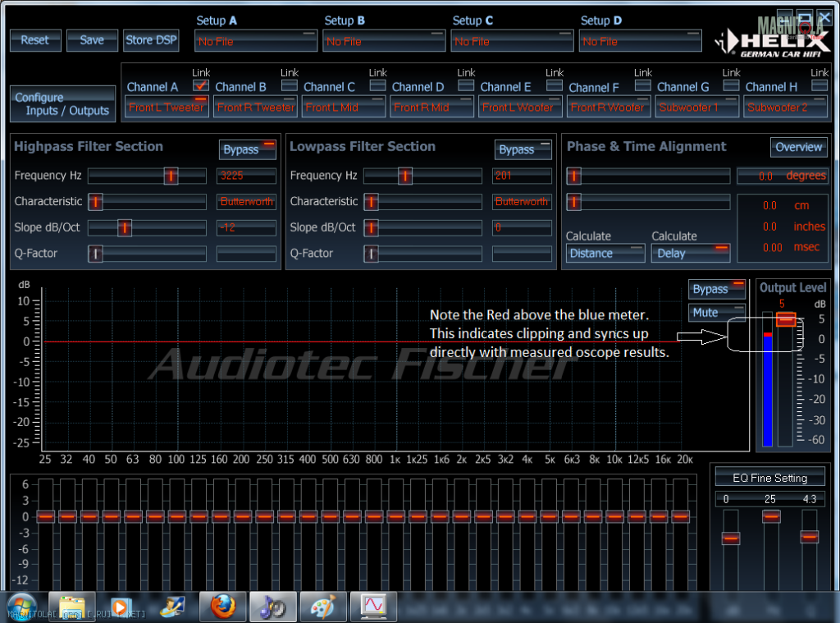Toggle the EQ graph Bypass button

pos(717,289)
